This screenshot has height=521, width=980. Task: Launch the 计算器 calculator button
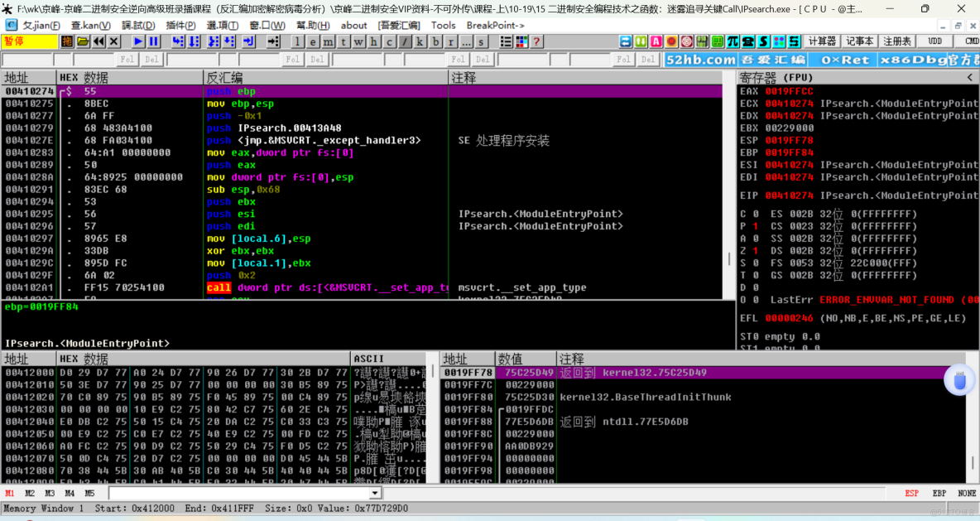pyautogui.click(x=822, y=41)
